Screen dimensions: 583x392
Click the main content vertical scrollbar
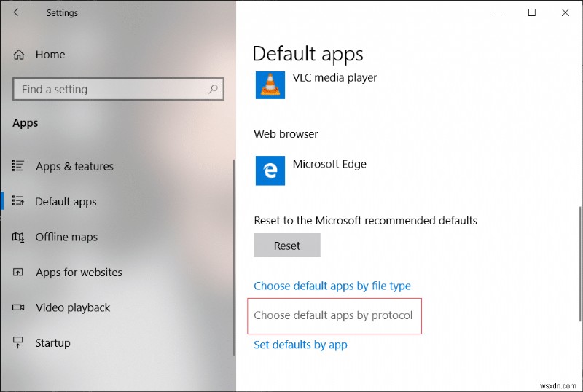click(x=580, y=264)
